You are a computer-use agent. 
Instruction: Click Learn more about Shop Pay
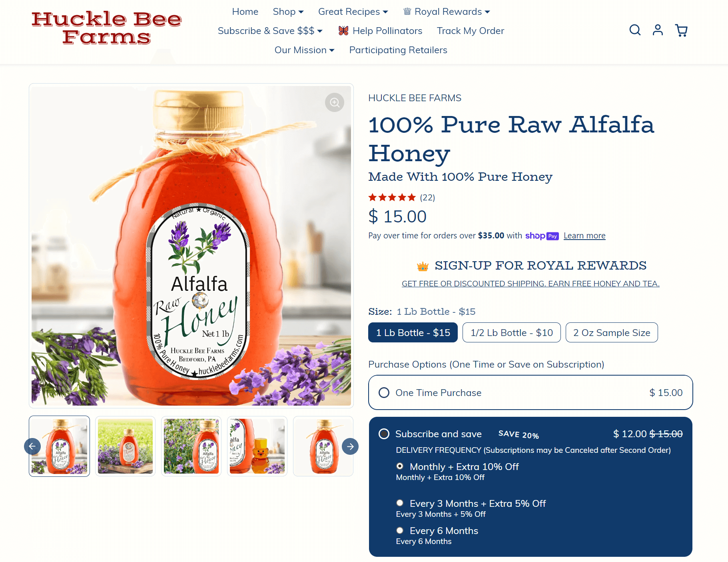584,236
